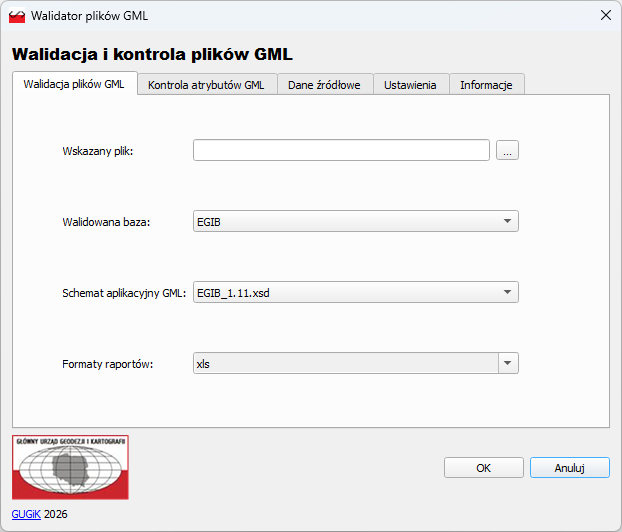Select the Ustawienia tab
Viewport: 622px width, 532px height.
[x=410, y=85]
